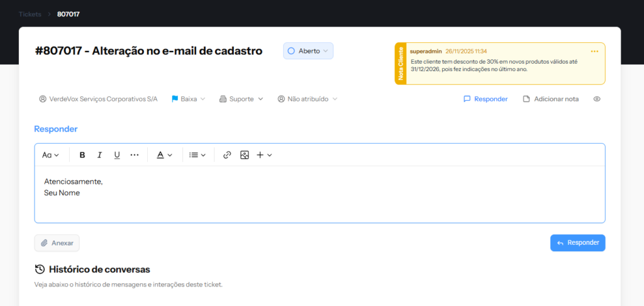Go back to Tickets breadcrumb
644x306 pixels.
point(30,14)
